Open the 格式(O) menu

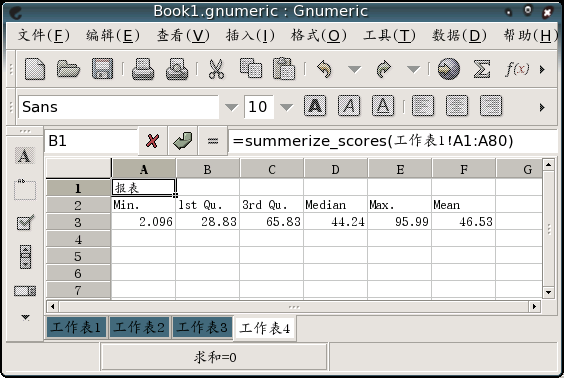point(319,35)
